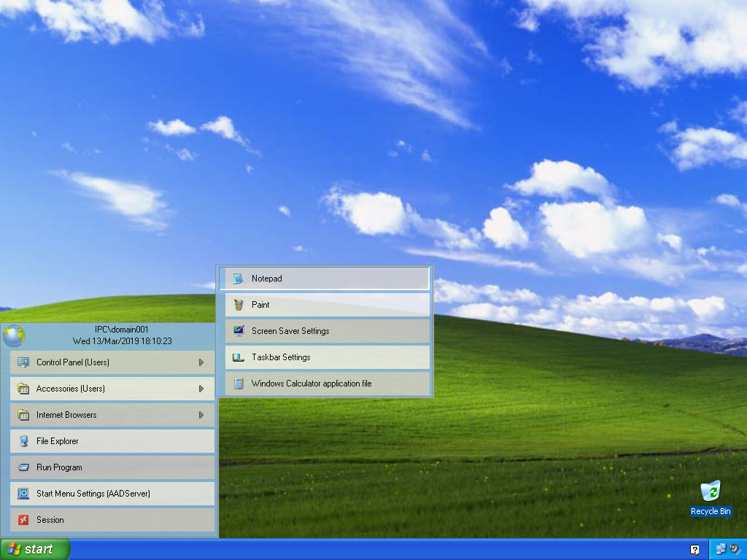Viewport: 747px width, 560px height.
Task: Open Start Menu Settings (AADServer)
Action: tap(93, 494)
